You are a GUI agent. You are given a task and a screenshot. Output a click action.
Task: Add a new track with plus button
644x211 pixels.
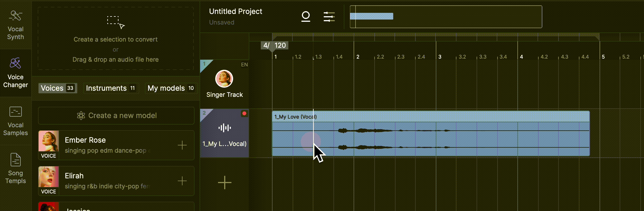[x=225, y=183]
